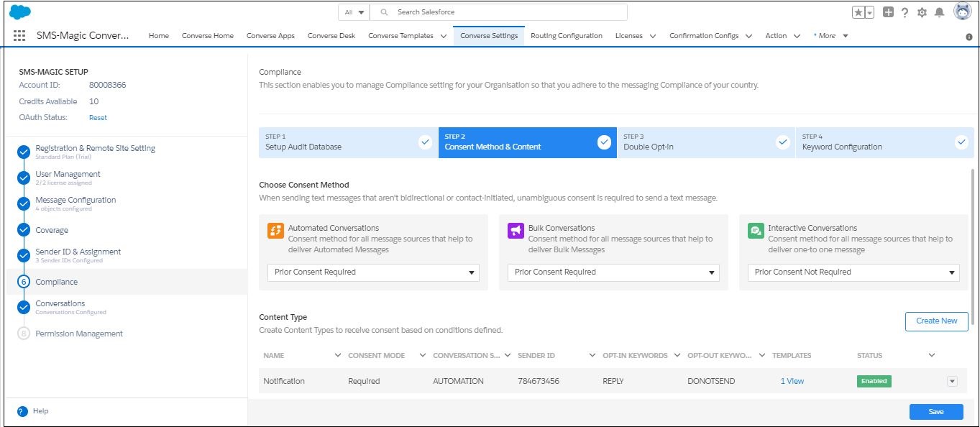Open the Converse Home tab
980x427 pixels.
click(208, 36)
